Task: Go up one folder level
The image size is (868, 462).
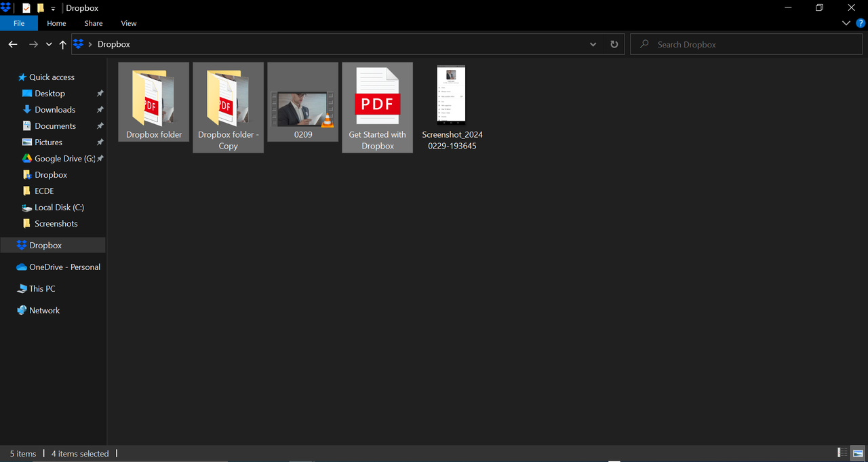Action: (63, 44)
